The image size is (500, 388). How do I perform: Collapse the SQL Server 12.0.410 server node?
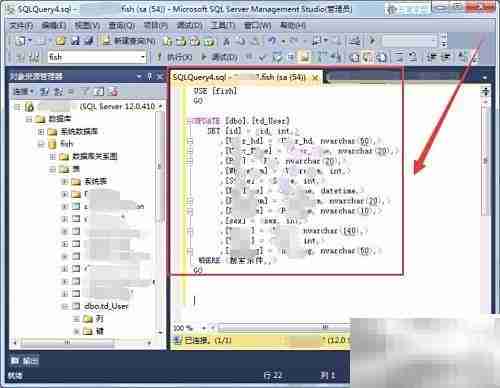click(17, 107)
